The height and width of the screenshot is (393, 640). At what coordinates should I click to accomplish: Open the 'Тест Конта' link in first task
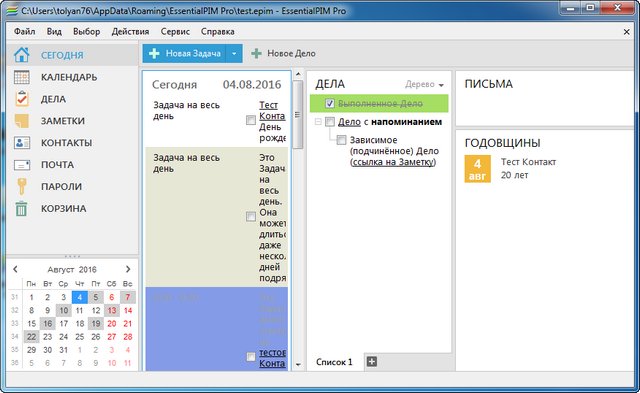point(272,111)
